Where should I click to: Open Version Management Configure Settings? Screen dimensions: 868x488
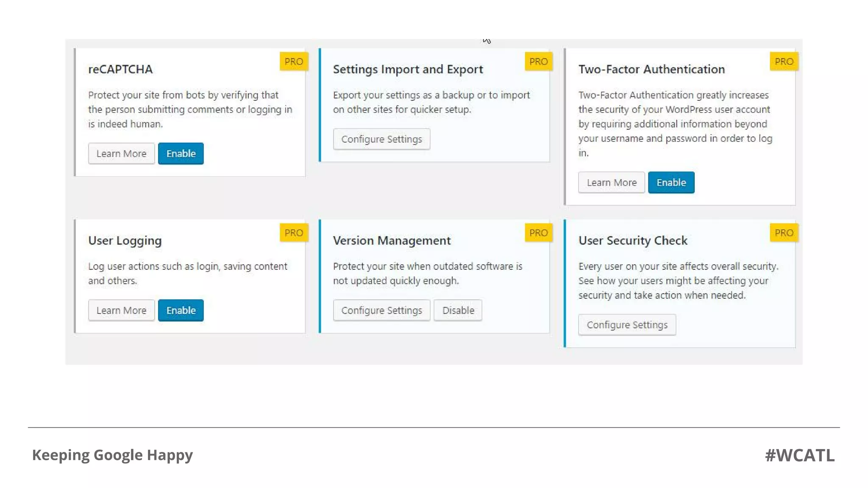point(381,310)
